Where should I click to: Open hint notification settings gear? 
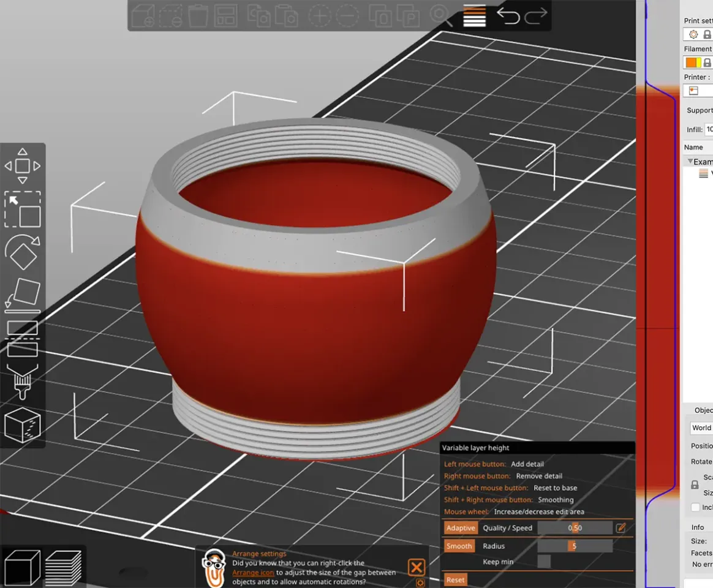tap(420, 582)
